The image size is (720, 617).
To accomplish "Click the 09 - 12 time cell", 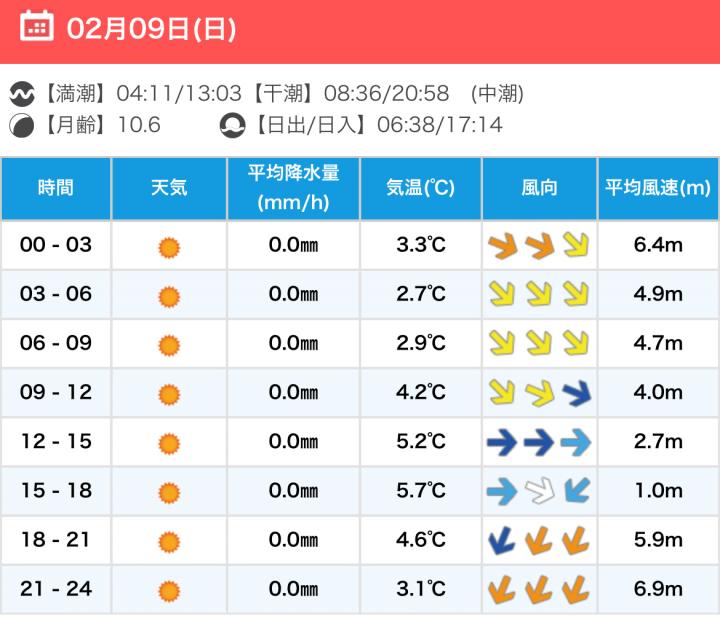I will tap(56, 392).
